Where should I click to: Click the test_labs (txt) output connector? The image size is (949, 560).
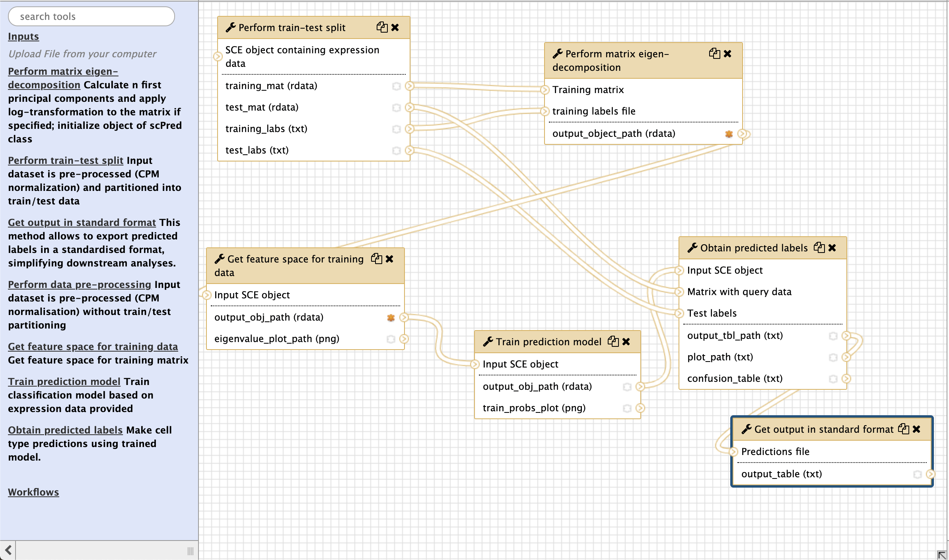tap(410, 150)
